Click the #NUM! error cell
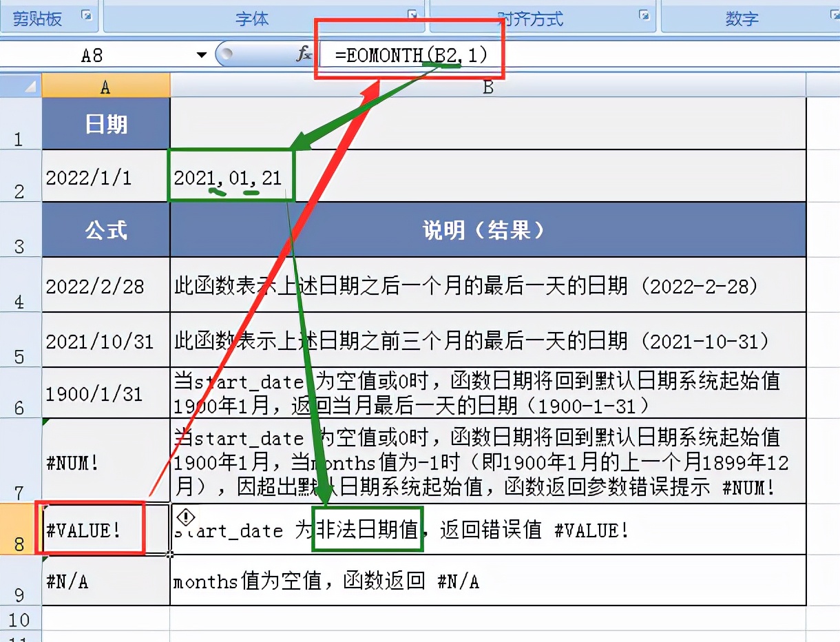 coord(106,461)
